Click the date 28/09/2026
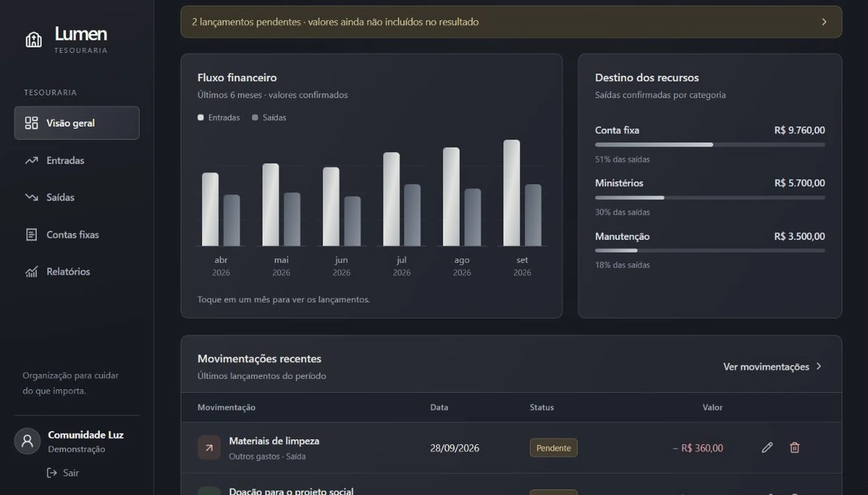 coord(455,448)
